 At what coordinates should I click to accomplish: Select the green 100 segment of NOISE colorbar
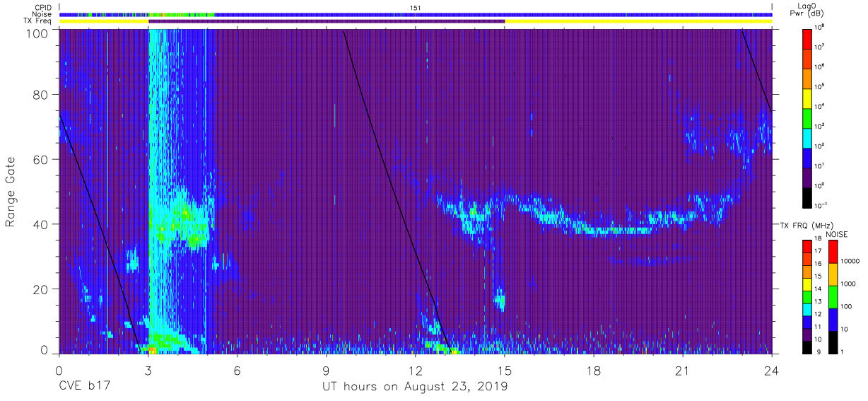click(x=833, y=296)
